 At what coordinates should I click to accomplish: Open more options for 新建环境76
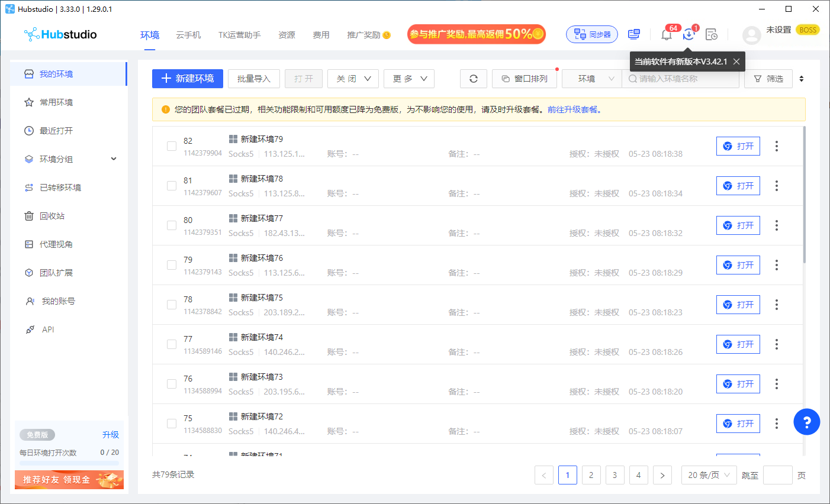pos(777,265)
